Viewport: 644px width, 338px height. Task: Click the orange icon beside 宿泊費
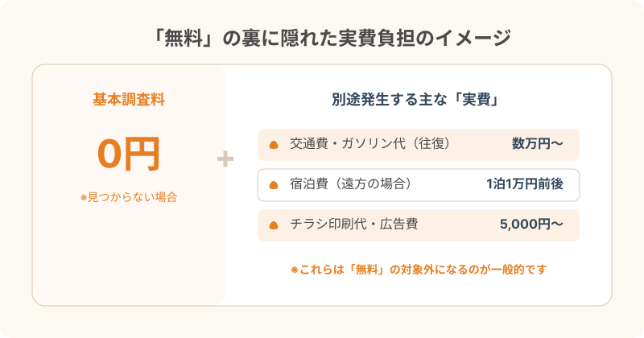click(x=273, y=185)
